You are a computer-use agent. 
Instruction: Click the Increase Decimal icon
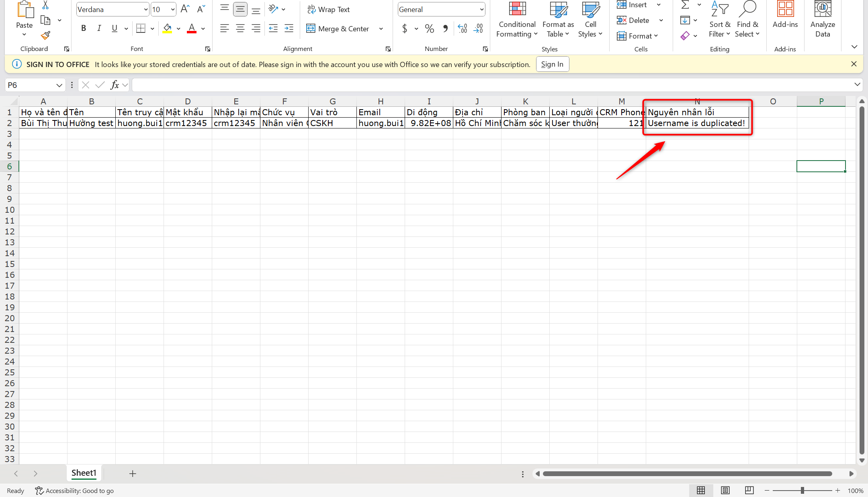463,29
